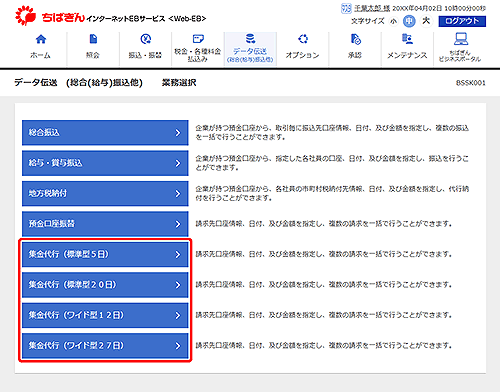
Task: Select the 照会 menu label
Action: (93, 55)
